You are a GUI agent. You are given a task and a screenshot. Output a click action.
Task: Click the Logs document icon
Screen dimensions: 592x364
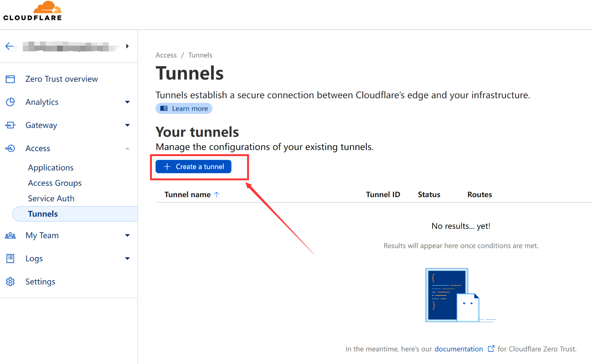(10, 259)
